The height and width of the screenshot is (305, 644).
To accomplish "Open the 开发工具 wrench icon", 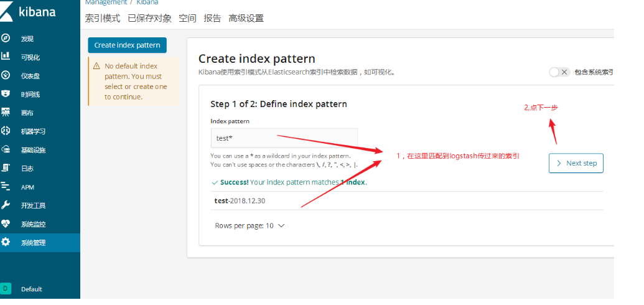I will pyautogui.click(x=6, y=205).
